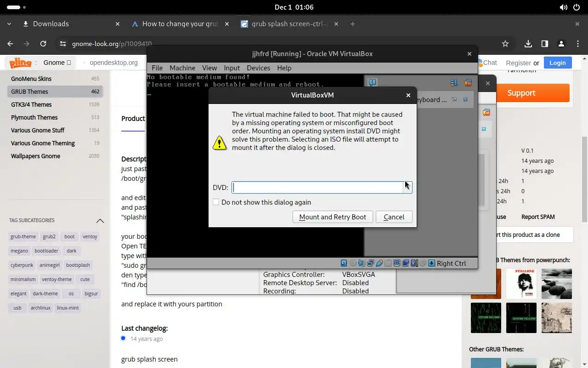Open the VirtualBox File menu
Screen dimensions: 588x368
(x=157, y=68)
